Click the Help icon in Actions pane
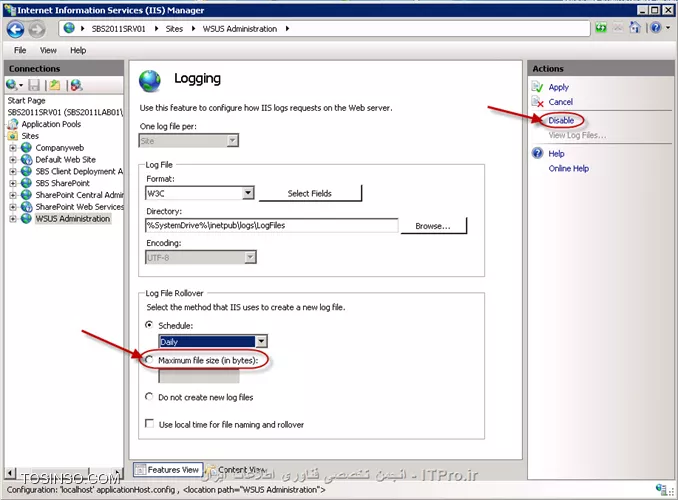The height and width of the screenshot is (500, 678). coord(537,153)
